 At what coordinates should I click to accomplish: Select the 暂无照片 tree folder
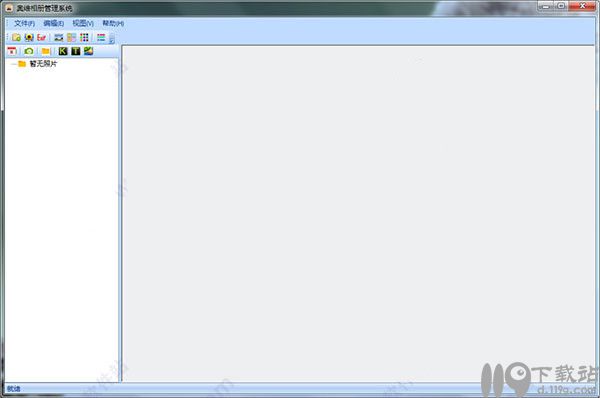click(43, 64)
